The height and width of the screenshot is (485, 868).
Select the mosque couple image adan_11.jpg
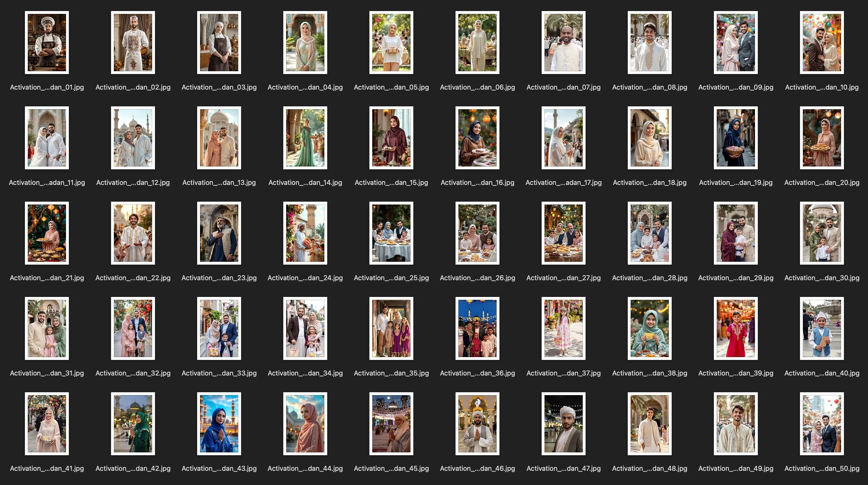point(47,138)
